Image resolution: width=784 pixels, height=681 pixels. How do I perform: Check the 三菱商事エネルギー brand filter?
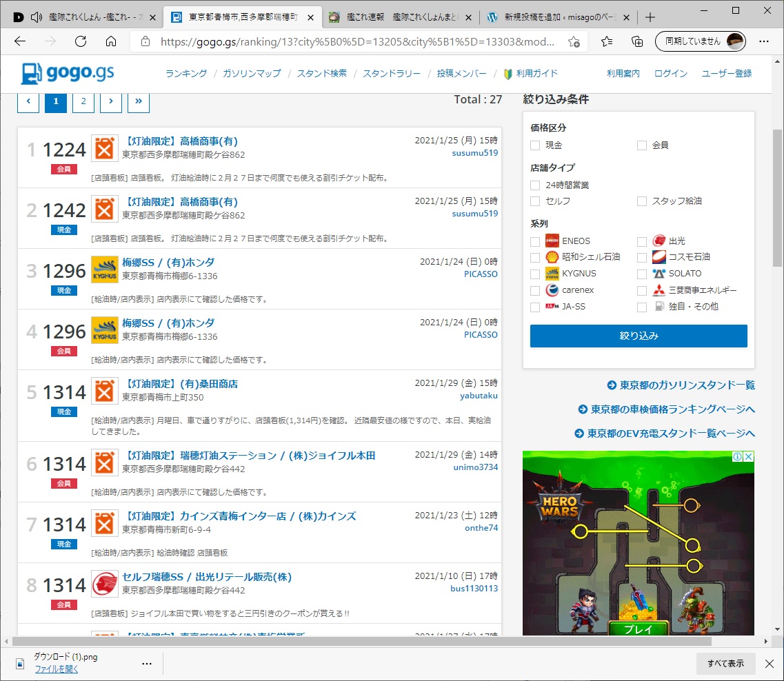[642, 290]
